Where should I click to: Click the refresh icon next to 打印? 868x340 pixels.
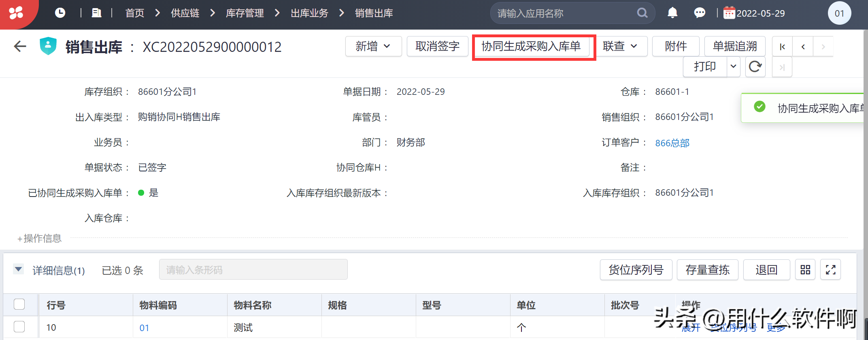pos(755,66)
